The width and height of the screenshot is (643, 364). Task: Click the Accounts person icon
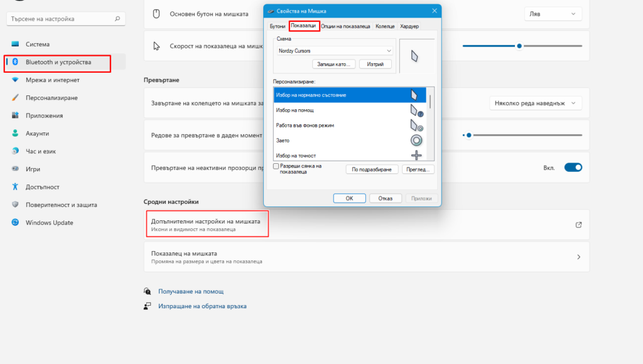pos(15,133)
